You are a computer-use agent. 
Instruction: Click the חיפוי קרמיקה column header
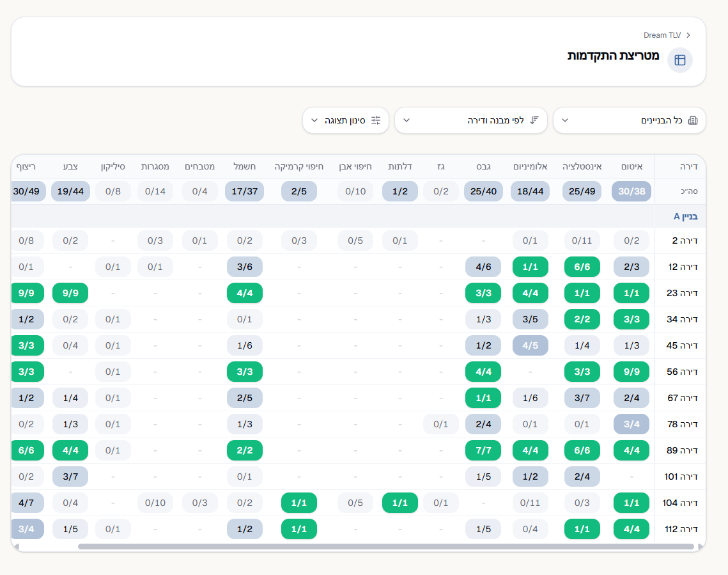click(x=299, y=167)
